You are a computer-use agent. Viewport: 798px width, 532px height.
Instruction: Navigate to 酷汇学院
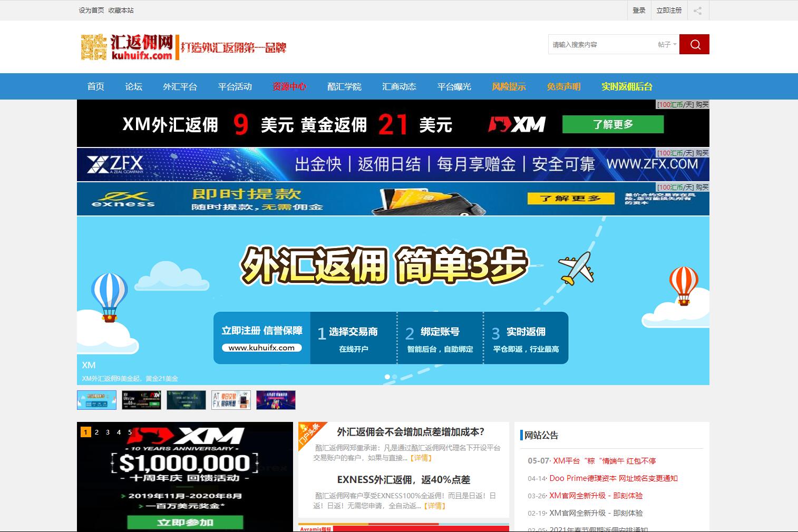(x=344, y=86)
